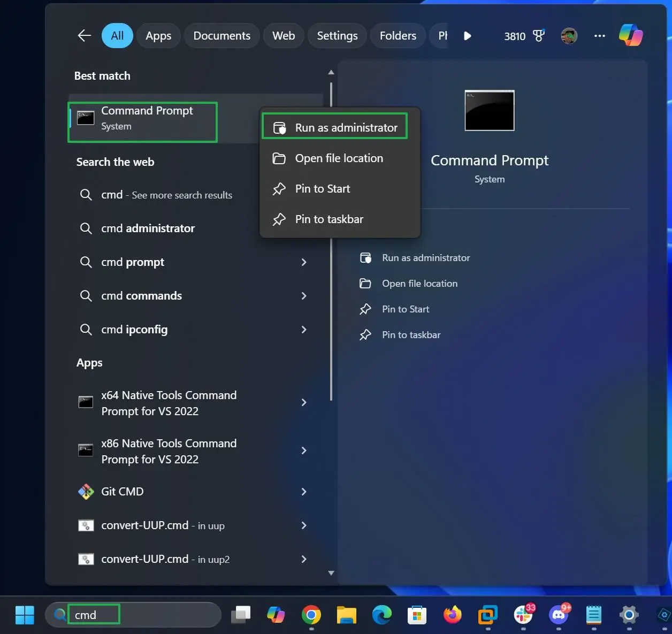This screenshot has width=672, height=634.
Task: Open Microsoft Edge from the taskbar
Action: [381, 615]
